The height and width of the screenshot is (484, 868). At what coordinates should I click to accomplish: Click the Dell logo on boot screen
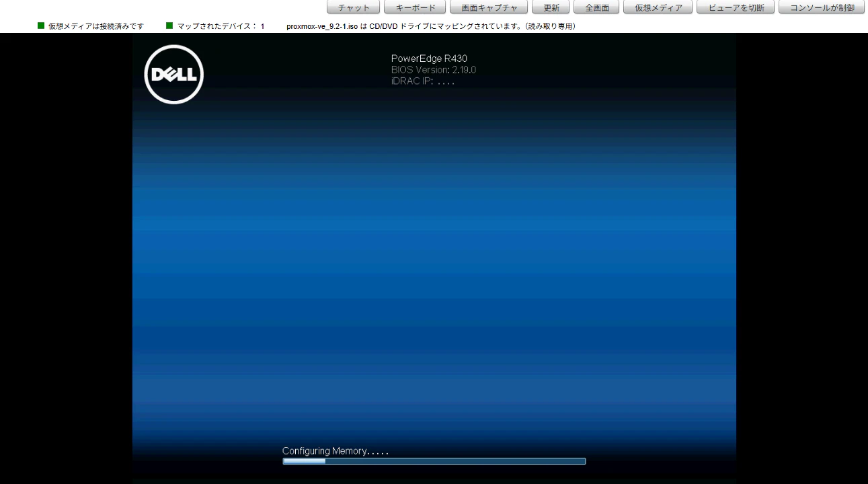click(x=174, y=75)
